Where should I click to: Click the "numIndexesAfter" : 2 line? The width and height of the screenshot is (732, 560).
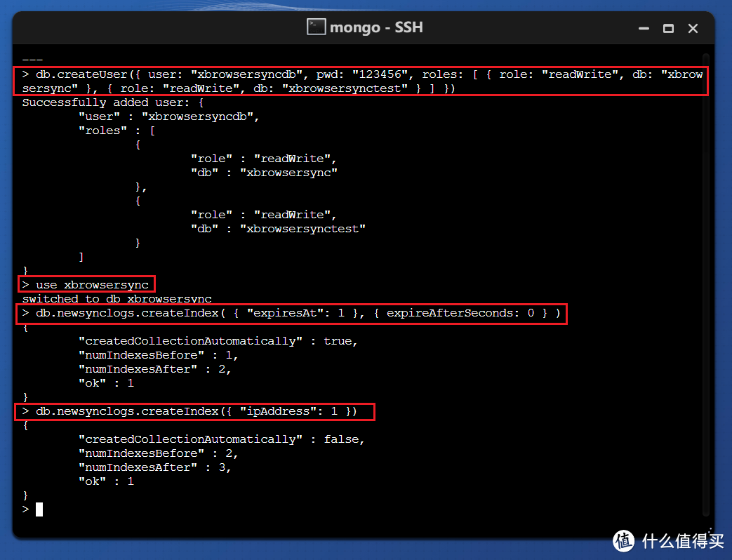click(155, 369)
